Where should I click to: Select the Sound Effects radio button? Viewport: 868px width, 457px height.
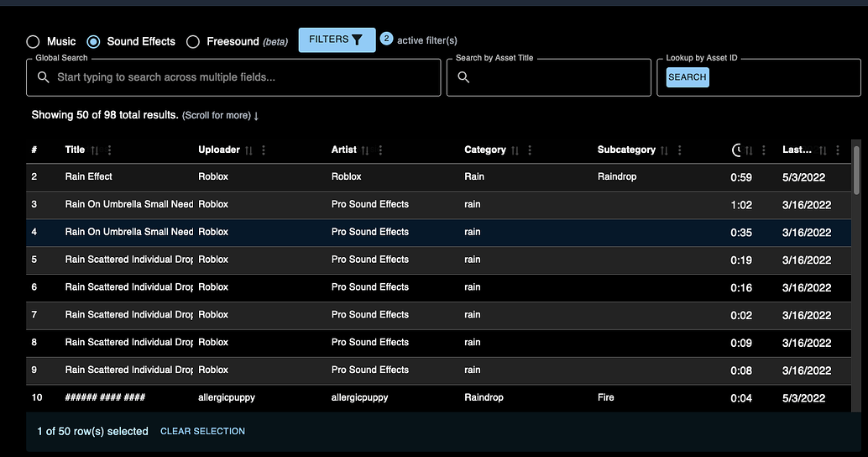pos(93,41)
